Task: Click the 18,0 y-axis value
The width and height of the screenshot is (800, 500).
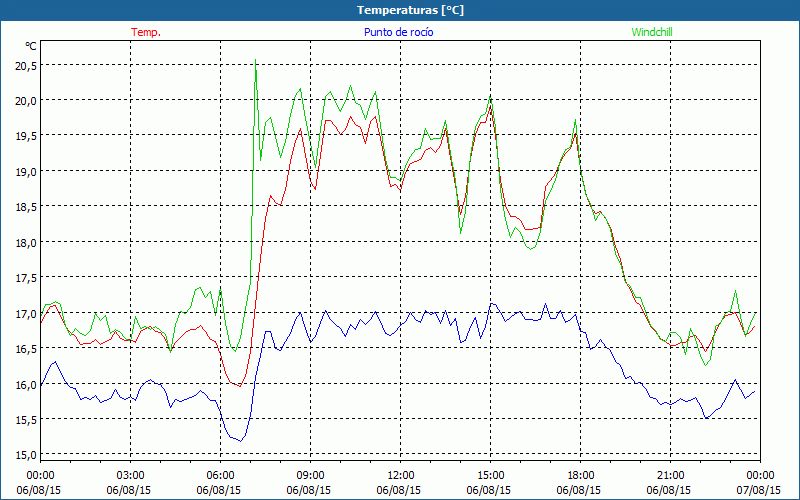Action: pos(26,243)
